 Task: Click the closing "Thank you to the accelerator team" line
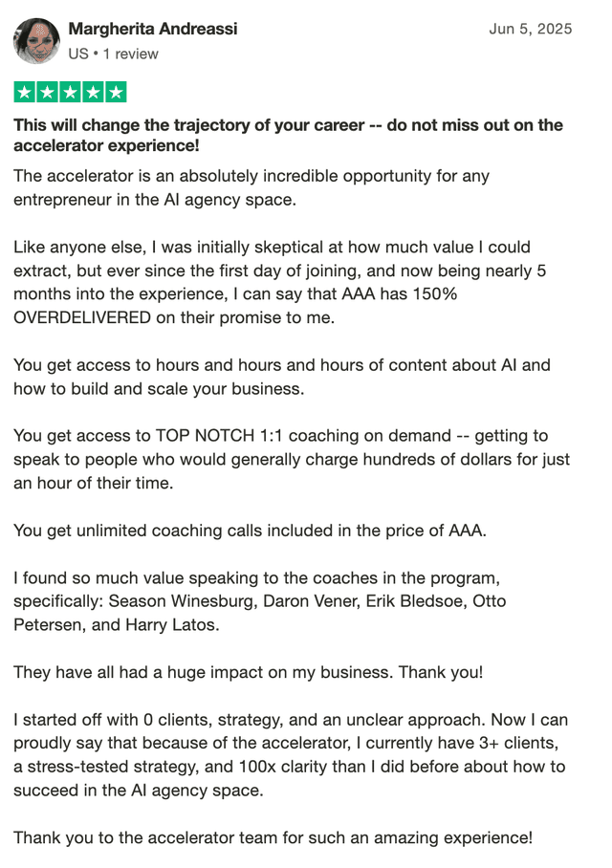coord(273,837)
